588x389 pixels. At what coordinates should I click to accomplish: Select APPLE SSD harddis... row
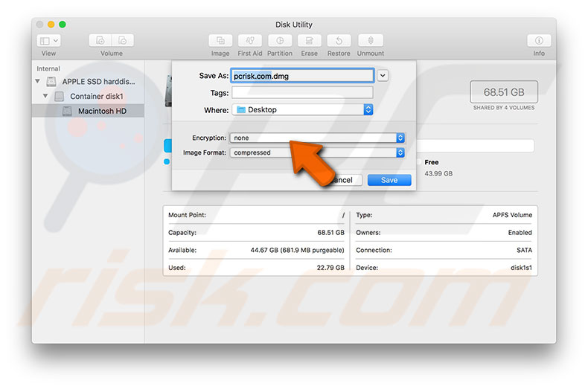pyautogui.click(x=88, y=81)
